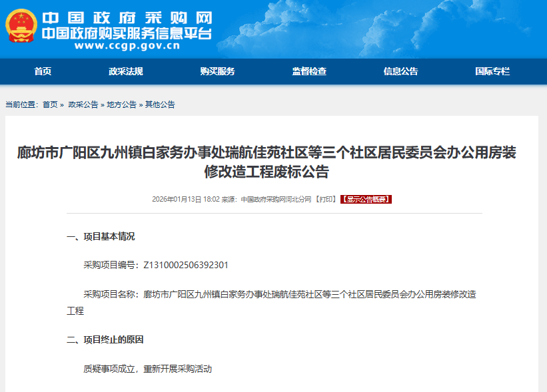Click project number Z1310002506392301 text
The width and height of the screenshot is (547, 392).
186,265
